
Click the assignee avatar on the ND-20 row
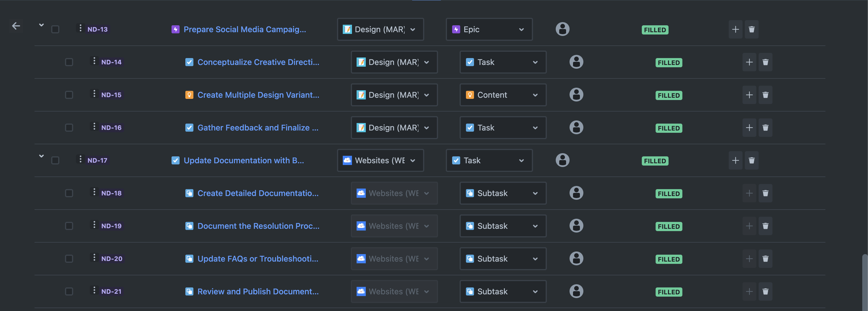576,259
